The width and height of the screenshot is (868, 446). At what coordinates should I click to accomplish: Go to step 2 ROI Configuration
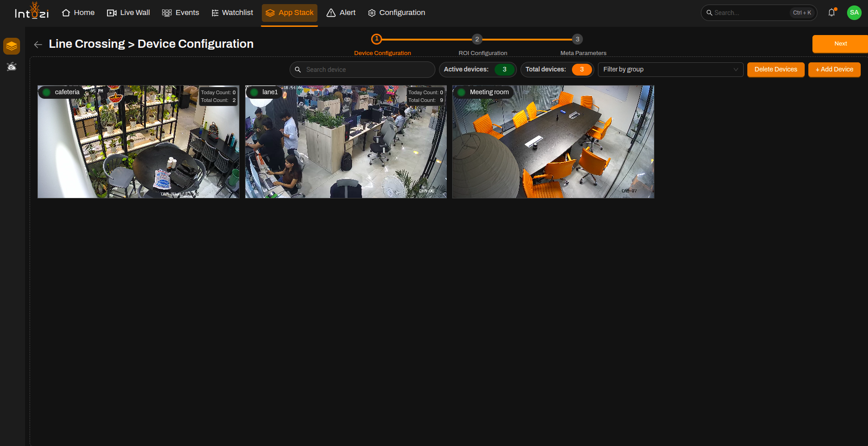tap(477, 39)
